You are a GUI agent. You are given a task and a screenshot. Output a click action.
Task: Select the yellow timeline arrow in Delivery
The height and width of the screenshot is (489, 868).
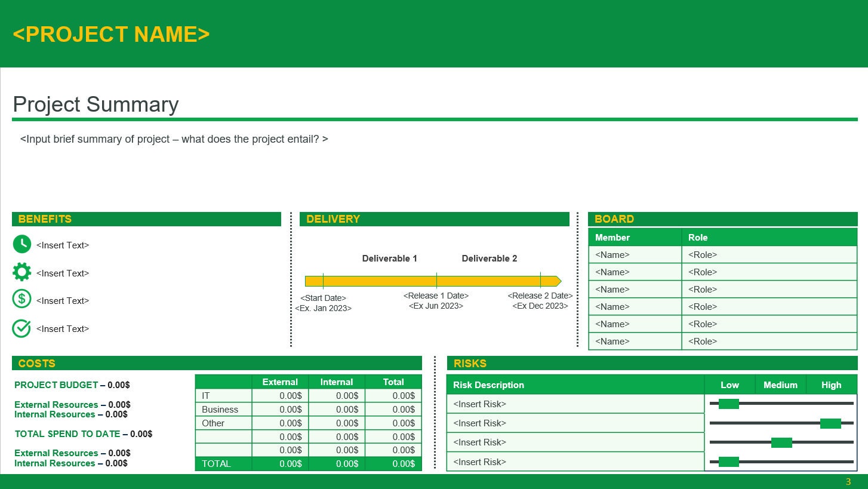tap(430, 281)
